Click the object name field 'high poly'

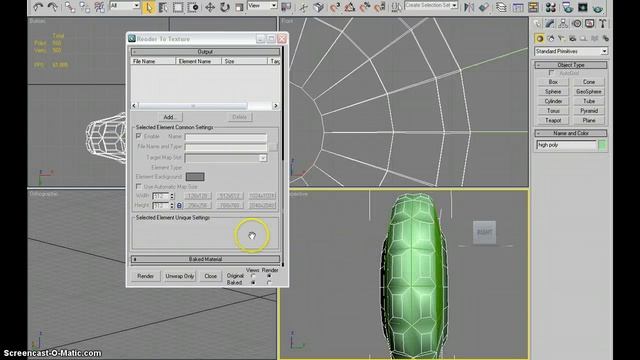point(566,145)
